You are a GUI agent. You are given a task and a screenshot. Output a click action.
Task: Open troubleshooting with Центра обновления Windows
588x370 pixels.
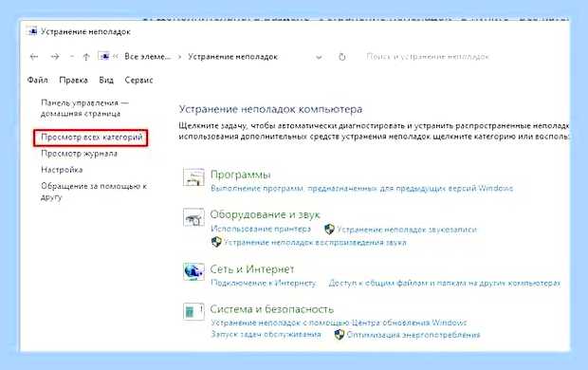coord(339,323)
